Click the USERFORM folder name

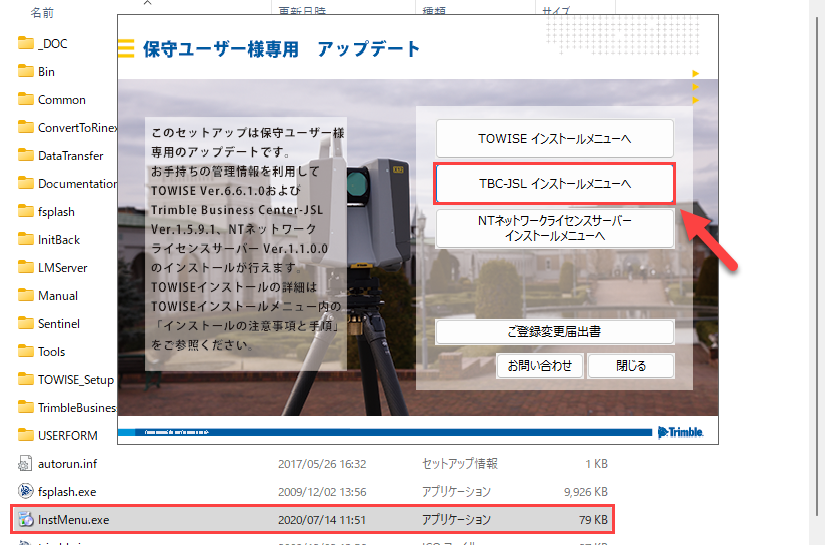point(68,436)
